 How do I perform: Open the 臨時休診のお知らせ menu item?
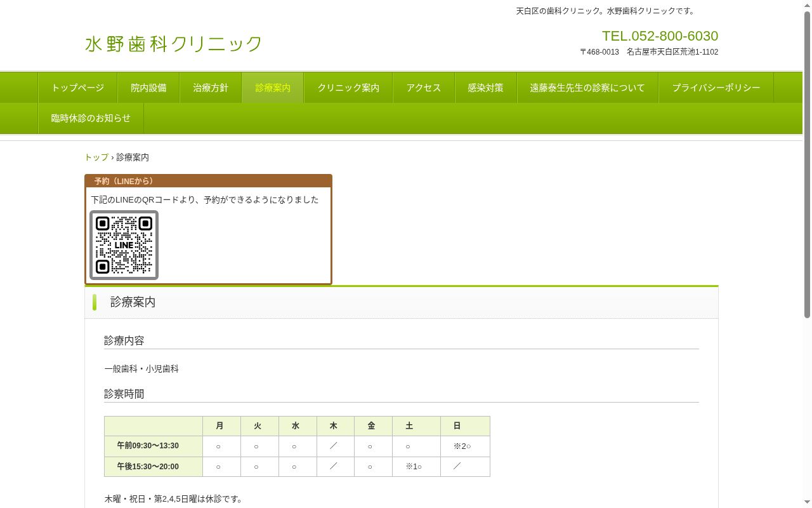point(91,118)
